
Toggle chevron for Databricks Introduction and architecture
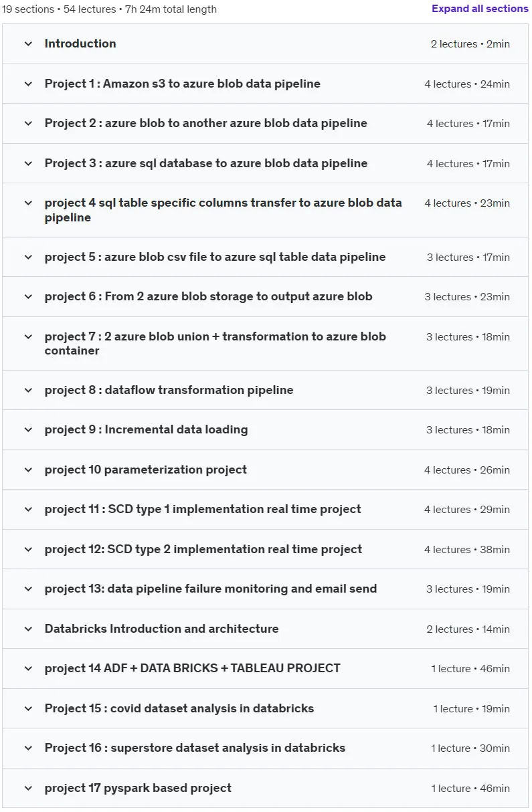28,629
